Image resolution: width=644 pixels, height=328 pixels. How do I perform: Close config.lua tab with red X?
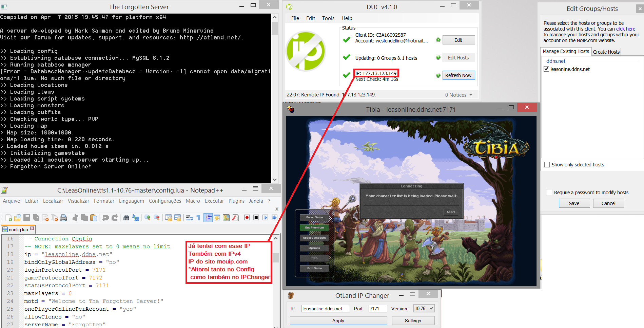32,229
